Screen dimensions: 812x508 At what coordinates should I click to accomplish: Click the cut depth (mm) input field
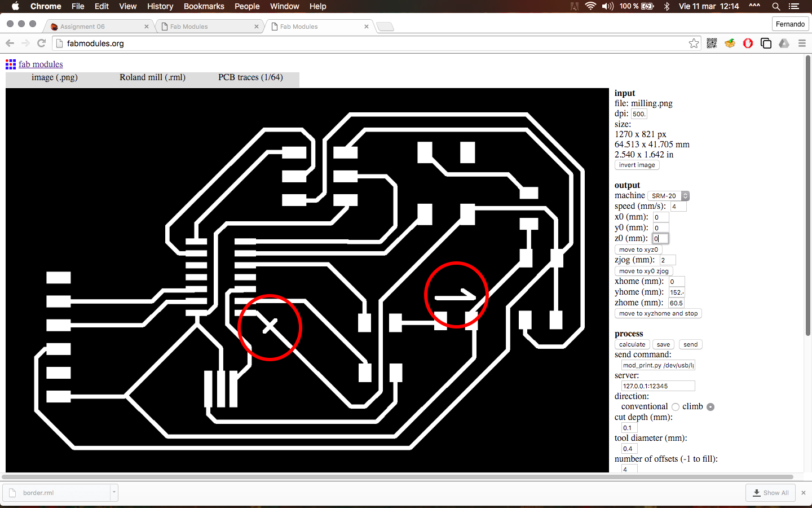[x=629, y=428]
